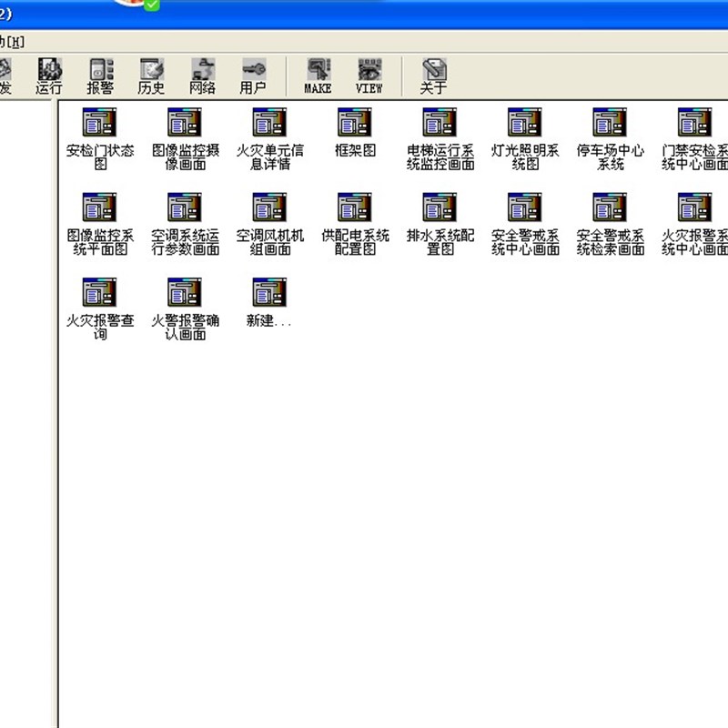Select the 灯光照明系统图 icon
This screenshot has height=728, width=728.
click(x=525, y=123)
